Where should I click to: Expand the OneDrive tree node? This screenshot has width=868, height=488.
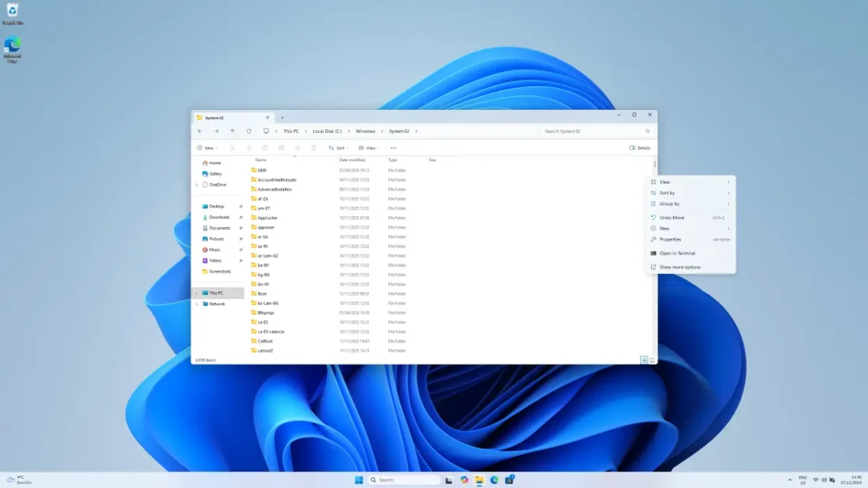197,184
